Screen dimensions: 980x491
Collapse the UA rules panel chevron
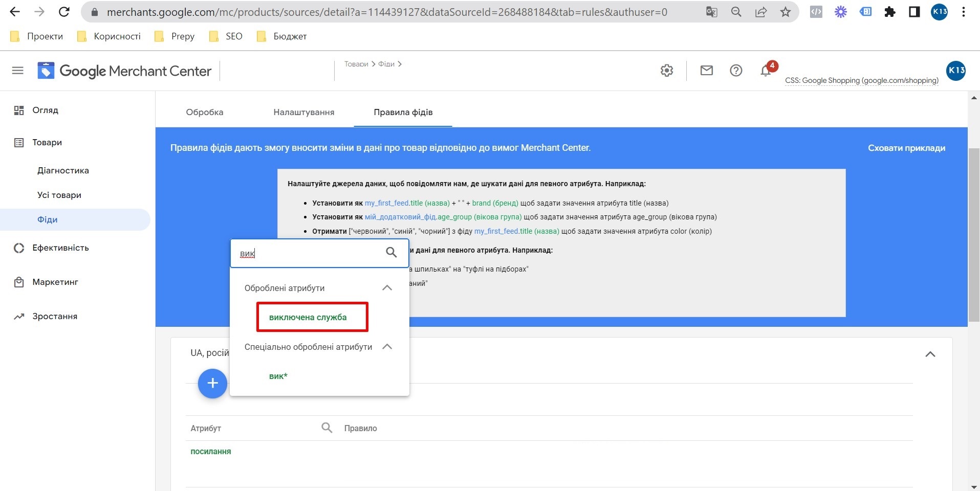(930, 354)
